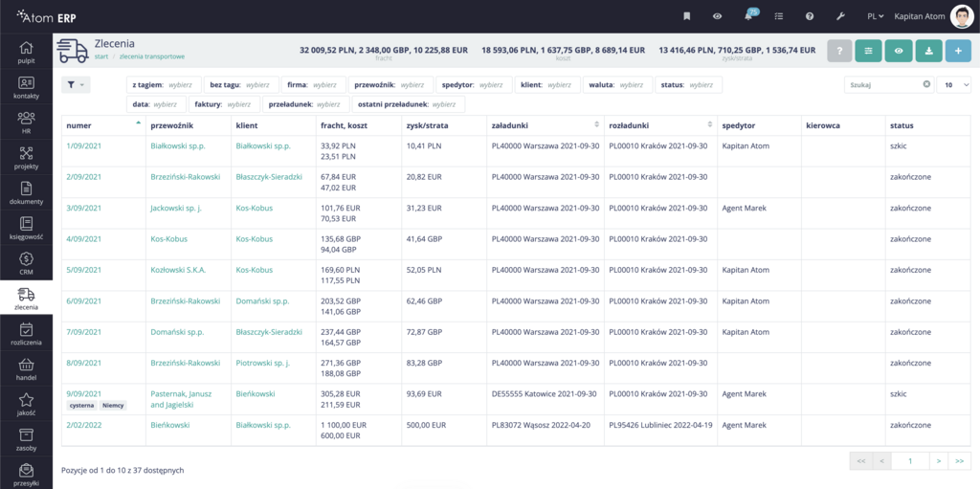Open the zasoby archive module

(x=26, y=438)
